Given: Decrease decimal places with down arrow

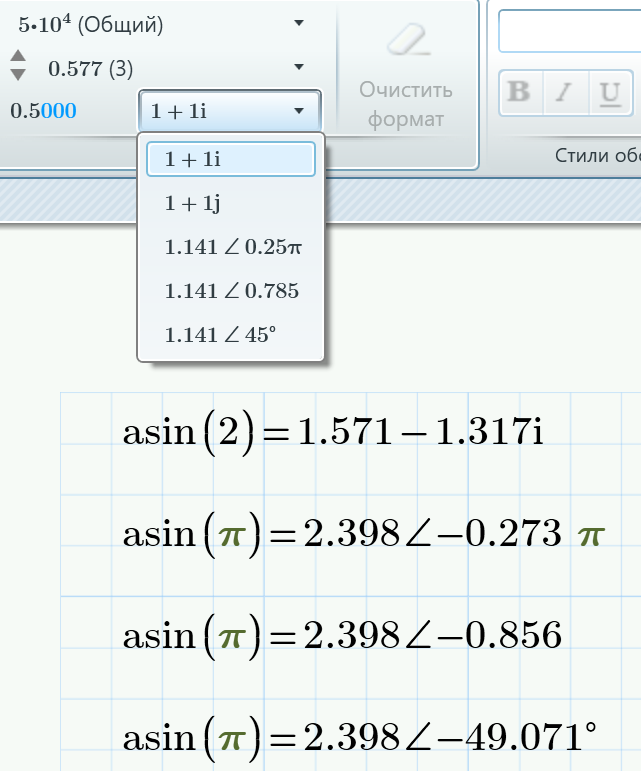Looking at the screenshot, I should click(18, 75).
